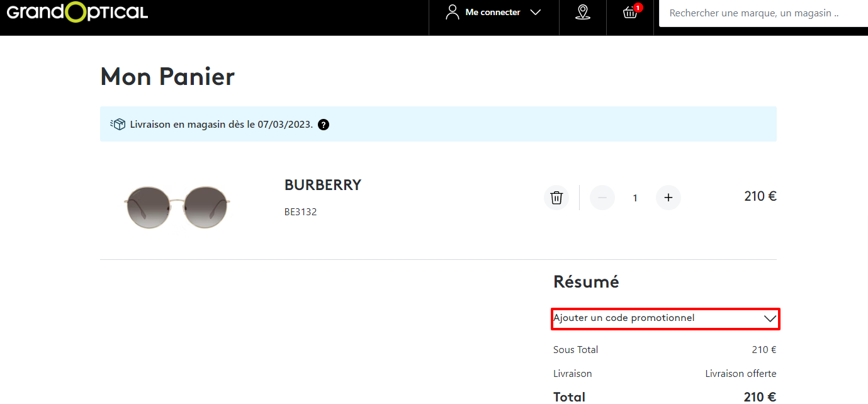Expand Ajouter un code promotionnel
This screenshot has width=868, height=404.
pyautogui.click(x=666, y=318)
